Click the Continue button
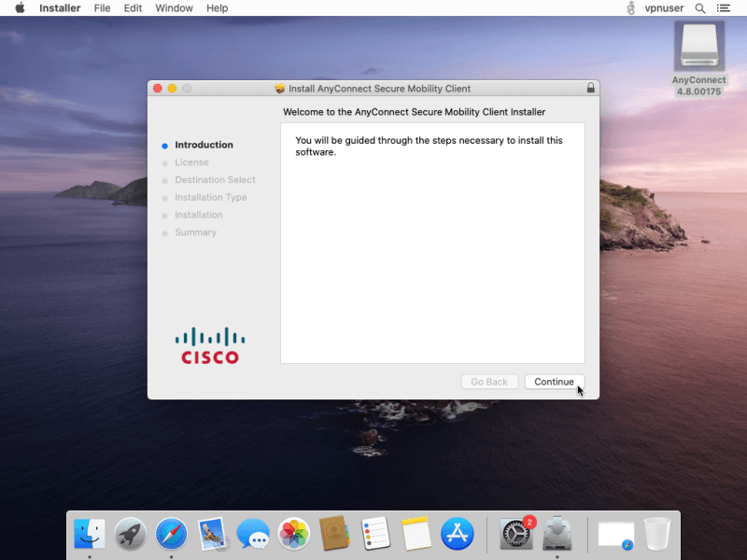This screenshot has width=747, height=560. (554, 382)
